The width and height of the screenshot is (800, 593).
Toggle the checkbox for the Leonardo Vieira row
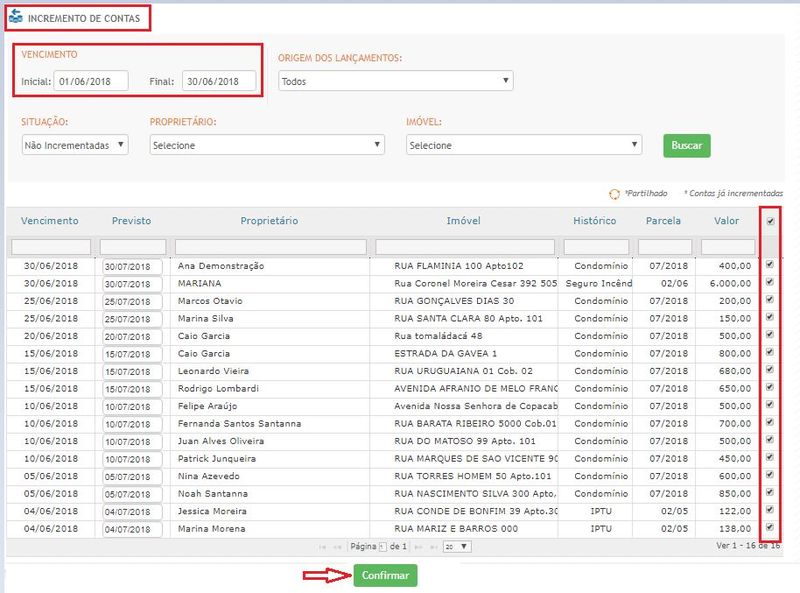769,370
